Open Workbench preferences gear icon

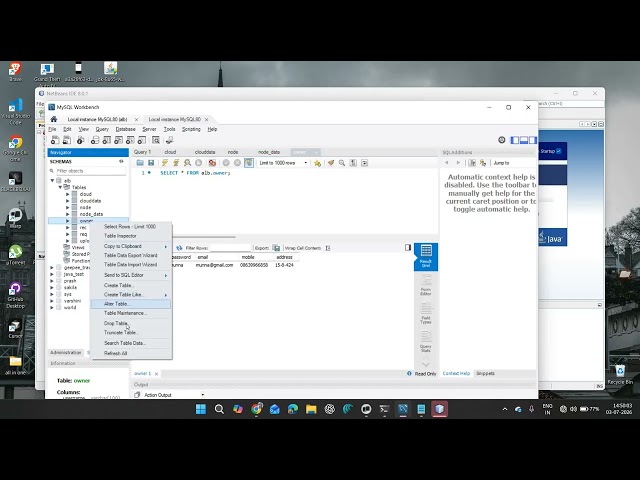[x=502, y=140]
